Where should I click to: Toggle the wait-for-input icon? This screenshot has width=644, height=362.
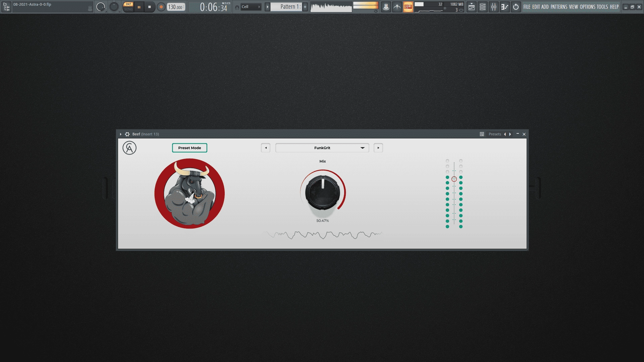point(397,7)
